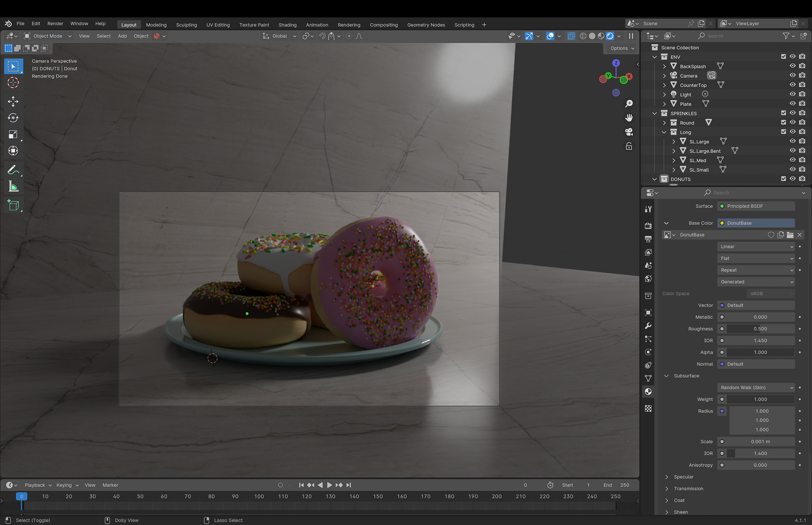
Task: Select the Measure tool
Action: point(13,187)
